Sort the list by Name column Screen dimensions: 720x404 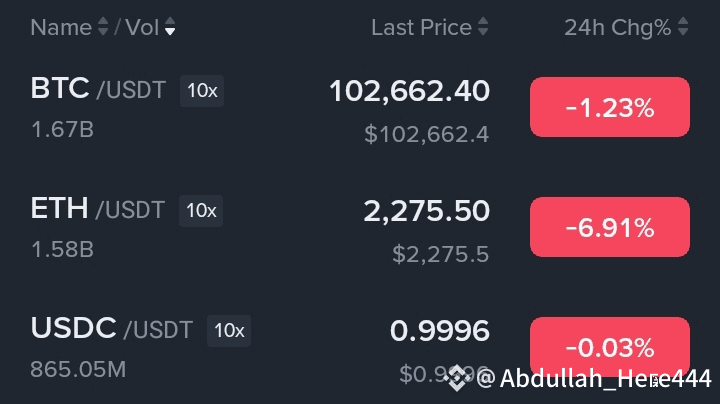(60, 27)
